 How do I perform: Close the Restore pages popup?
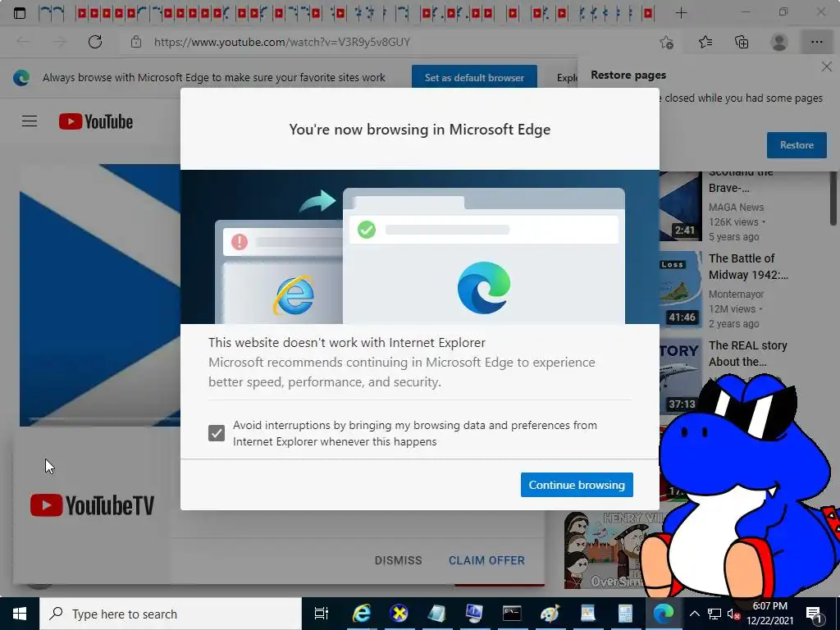coord(826,66)
